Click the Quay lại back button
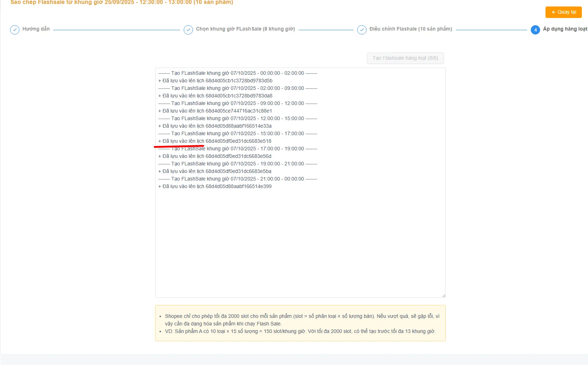The image size is (588, 365). click(564, 12)
